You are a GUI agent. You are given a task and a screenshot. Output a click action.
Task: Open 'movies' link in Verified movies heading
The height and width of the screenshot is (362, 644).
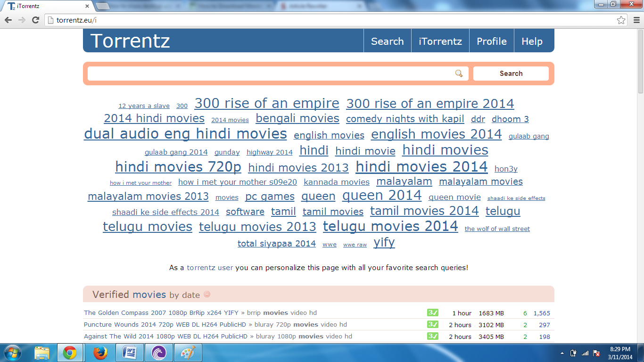tap(149, 295)
